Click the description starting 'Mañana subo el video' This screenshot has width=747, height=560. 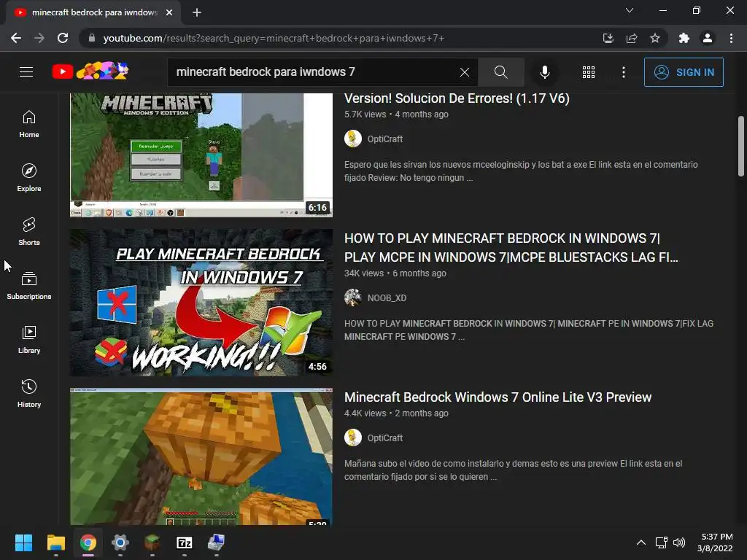point(513,470)
